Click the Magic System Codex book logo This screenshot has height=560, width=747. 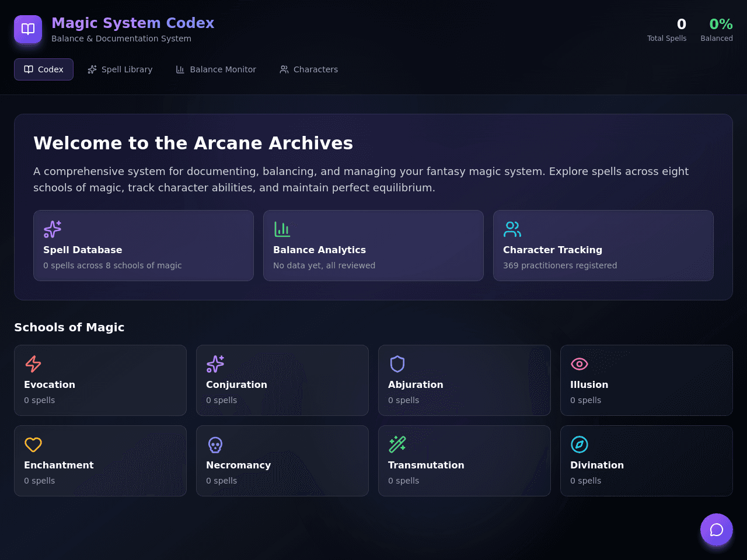(28, 29)
